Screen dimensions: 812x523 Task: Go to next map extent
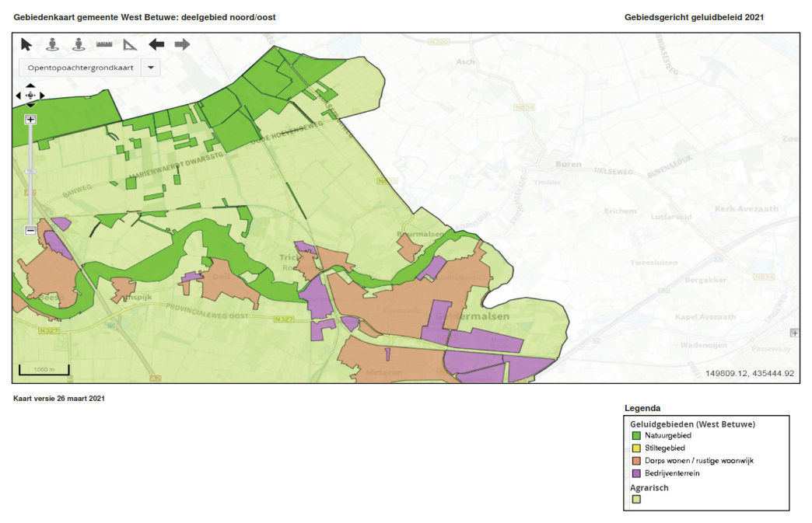tap(182, 44)
